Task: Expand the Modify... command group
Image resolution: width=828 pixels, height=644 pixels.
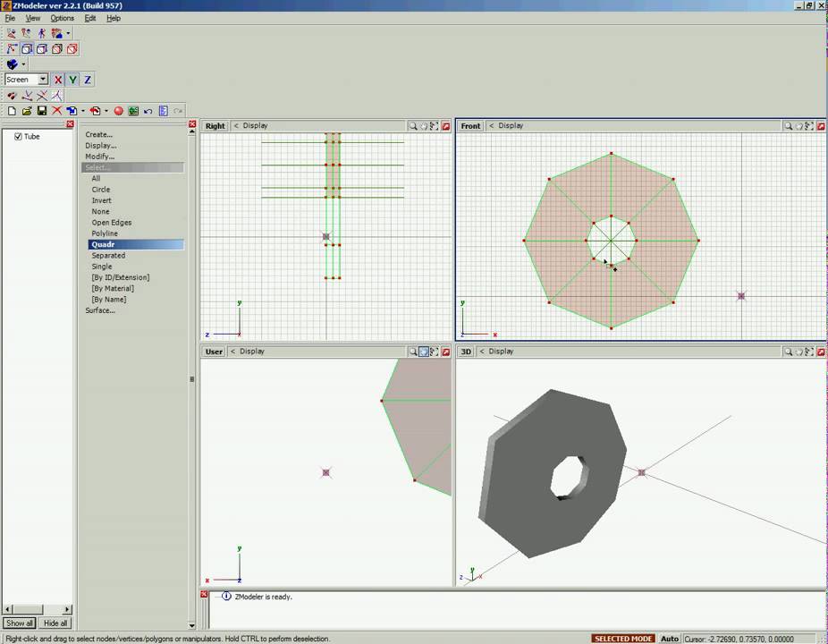Action: pos(100,157)
